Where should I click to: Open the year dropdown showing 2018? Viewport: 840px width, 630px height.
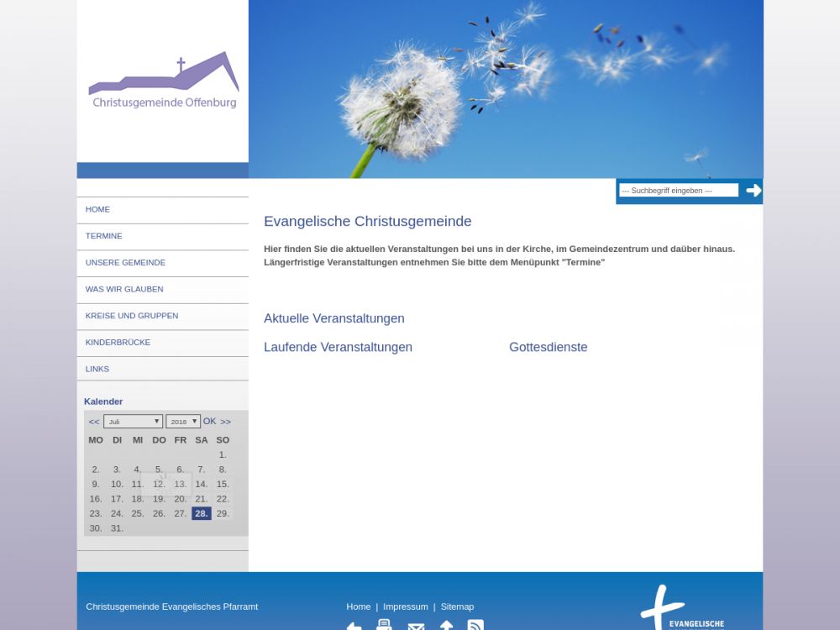click(182, 422)
